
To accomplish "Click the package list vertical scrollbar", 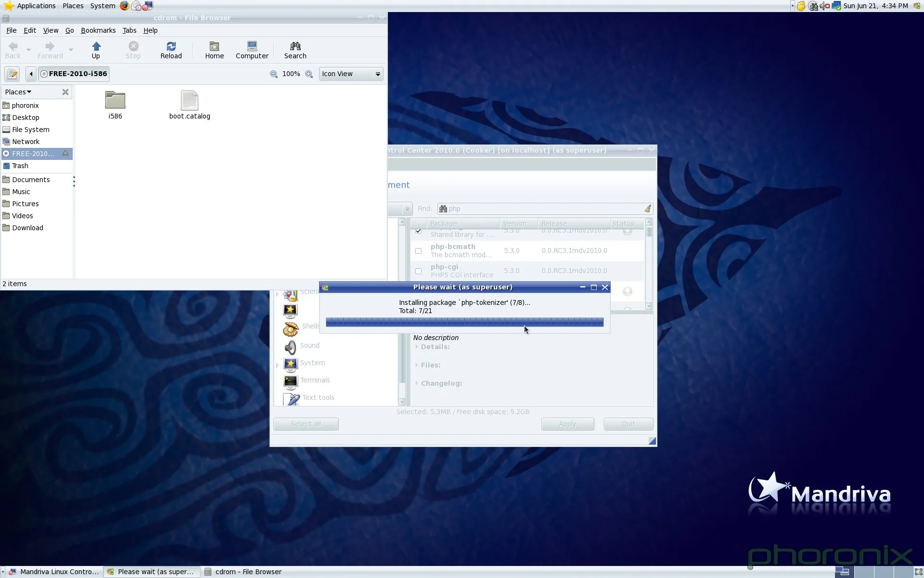I will pos(649,264).
